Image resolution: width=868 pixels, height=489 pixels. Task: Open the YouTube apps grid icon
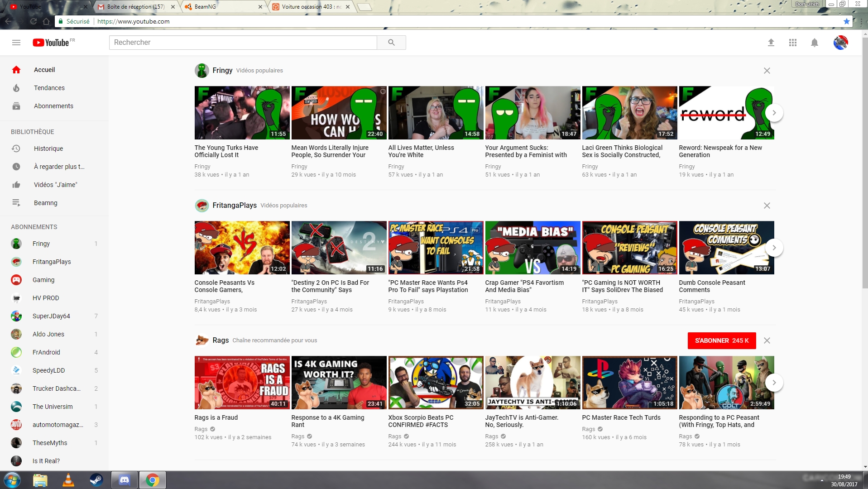[x=793, y=43]
